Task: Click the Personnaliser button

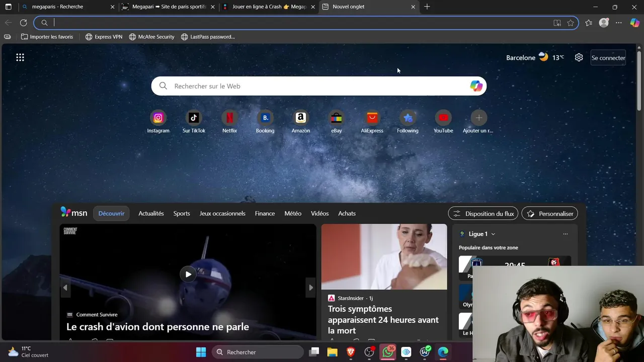Action: click(x=550, y=214)
